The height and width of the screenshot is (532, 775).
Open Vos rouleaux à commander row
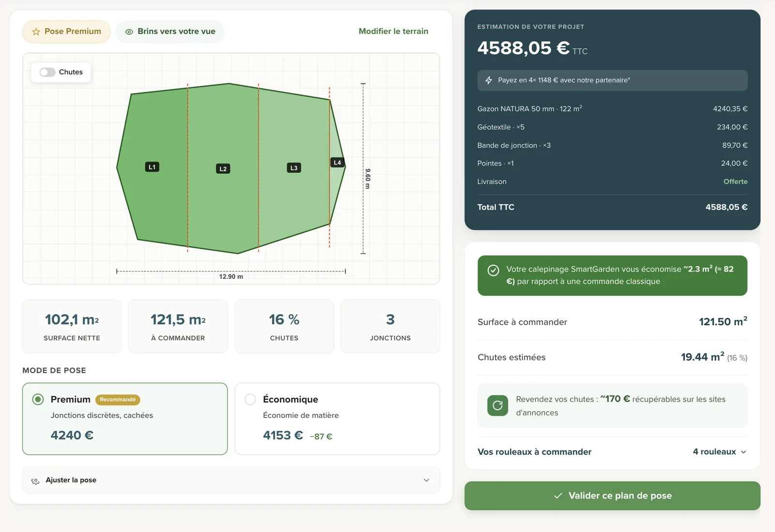(x=612, y=452)
